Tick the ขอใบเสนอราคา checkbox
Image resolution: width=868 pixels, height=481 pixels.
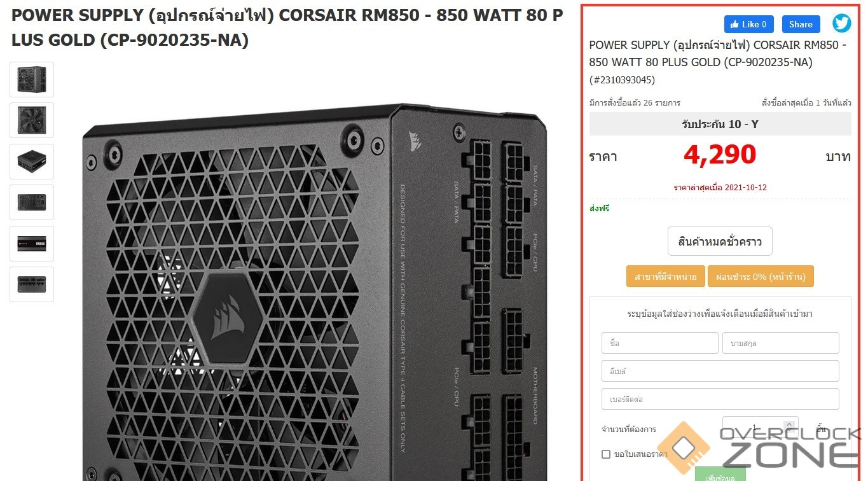606,454
